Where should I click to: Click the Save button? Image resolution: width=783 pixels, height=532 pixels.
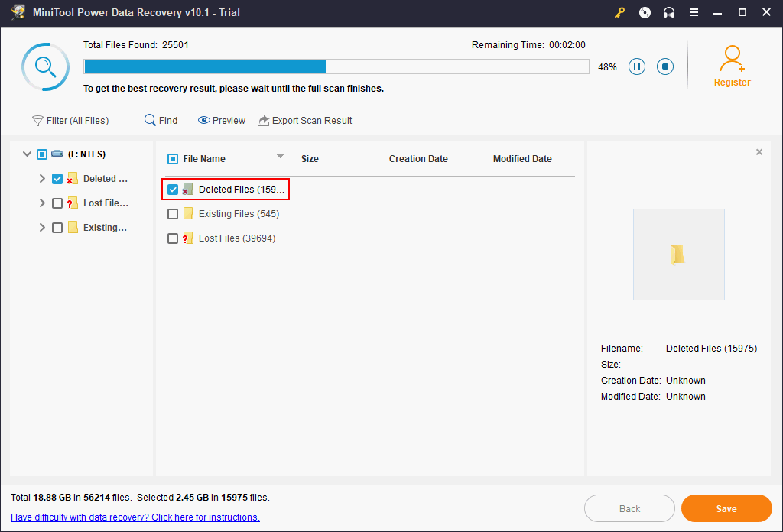tap(726, 508)
